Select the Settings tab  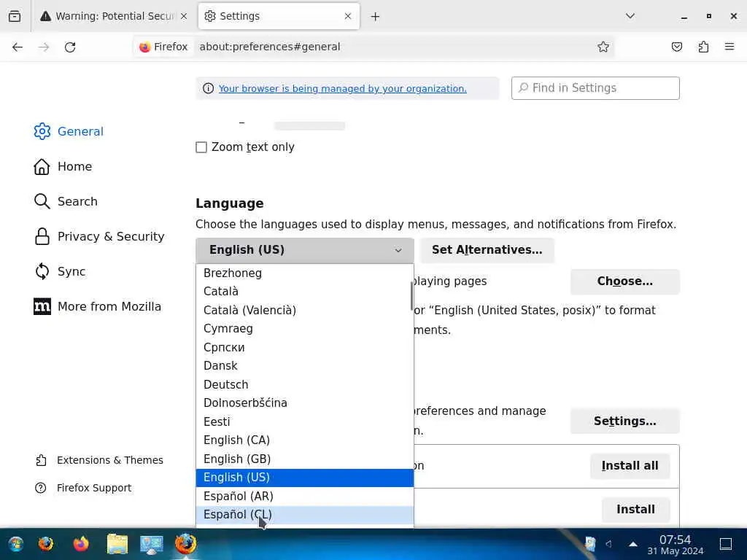click(279, 16)
